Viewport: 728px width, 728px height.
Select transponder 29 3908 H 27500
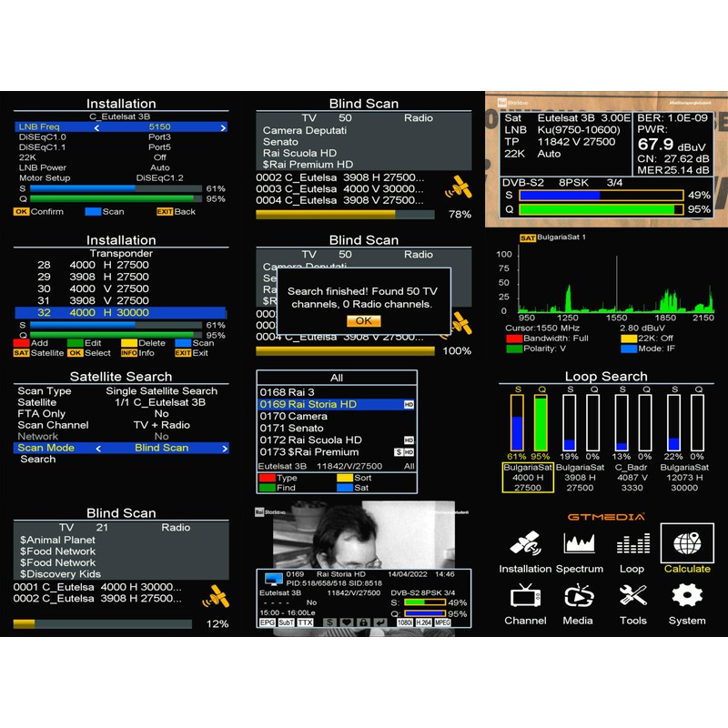120,277
